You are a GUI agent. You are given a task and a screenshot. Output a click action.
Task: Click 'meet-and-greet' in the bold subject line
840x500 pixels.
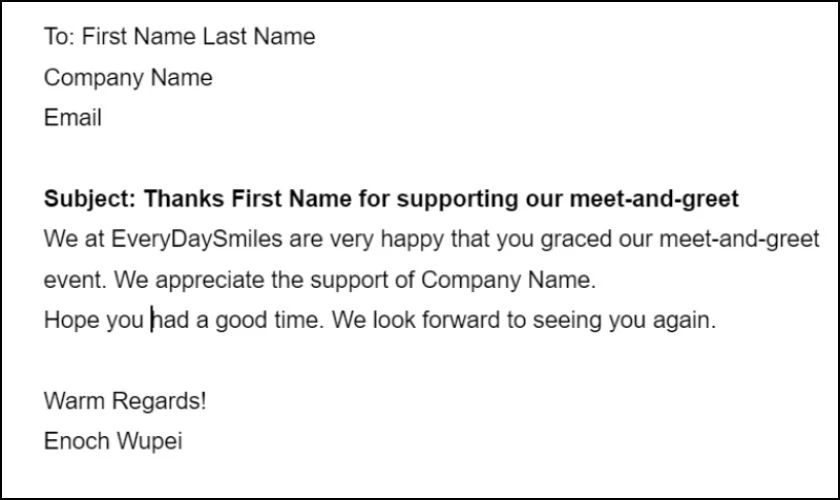[x=654, y=199]
